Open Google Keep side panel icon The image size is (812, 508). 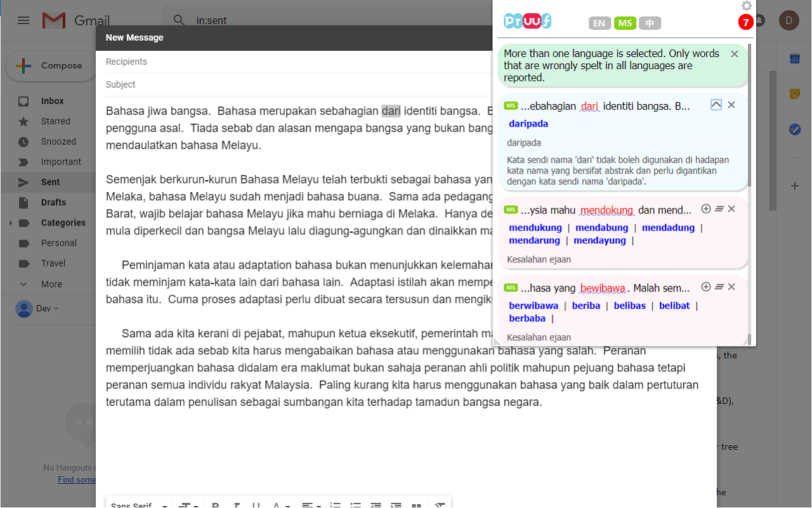point(794,93)
